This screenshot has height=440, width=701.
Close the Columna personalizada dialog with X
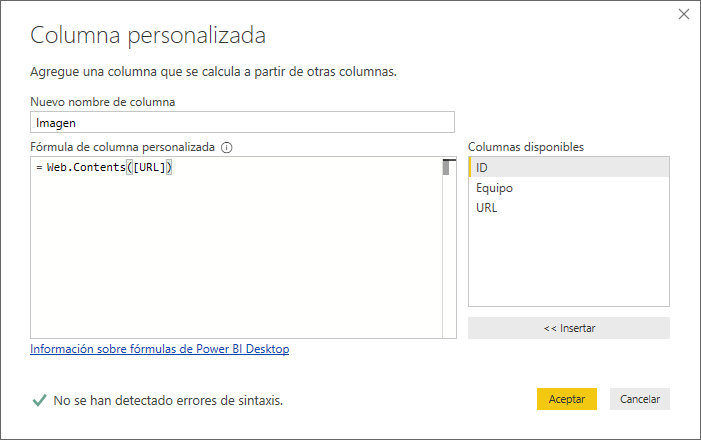point(684,14)
